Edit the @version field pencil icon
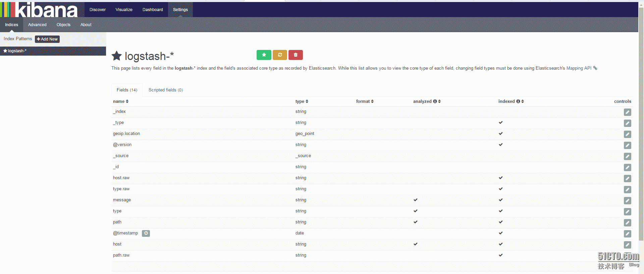The width and height of the screenshot is (644, 274). [x=627, y=145]
